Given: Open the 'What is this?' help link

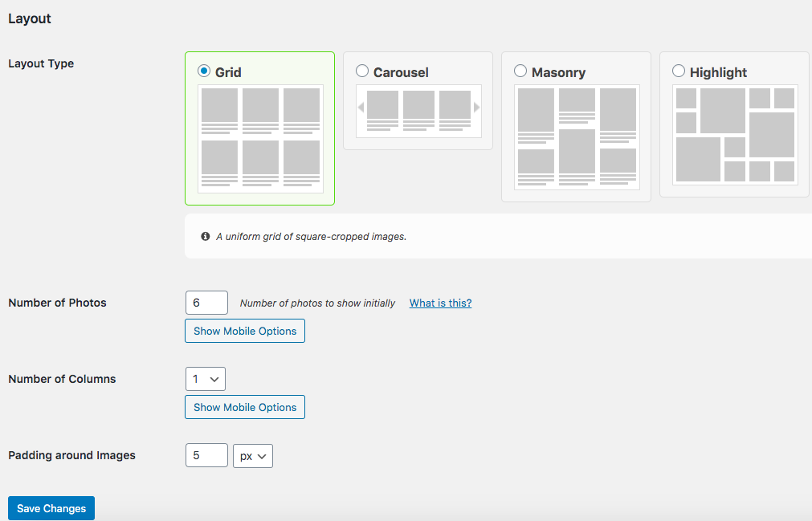Looking at the screenshot, I should tap(440, 303).
